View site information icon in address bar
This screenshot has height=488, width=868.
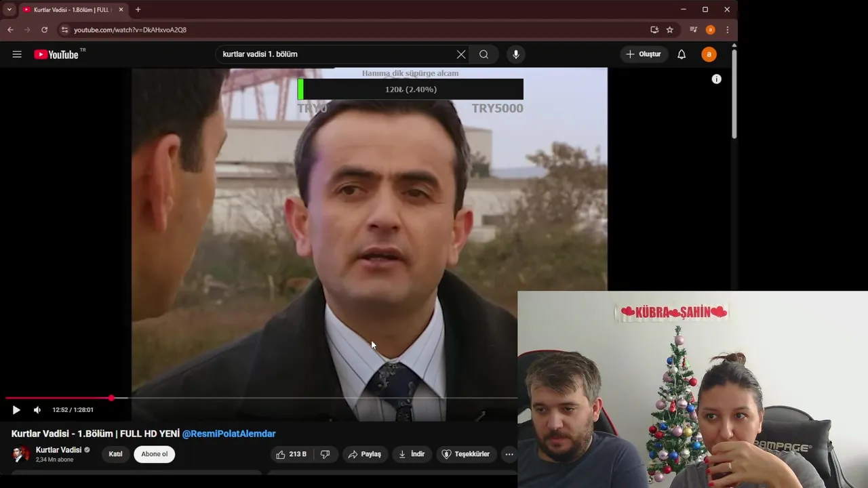coord(64,30)
